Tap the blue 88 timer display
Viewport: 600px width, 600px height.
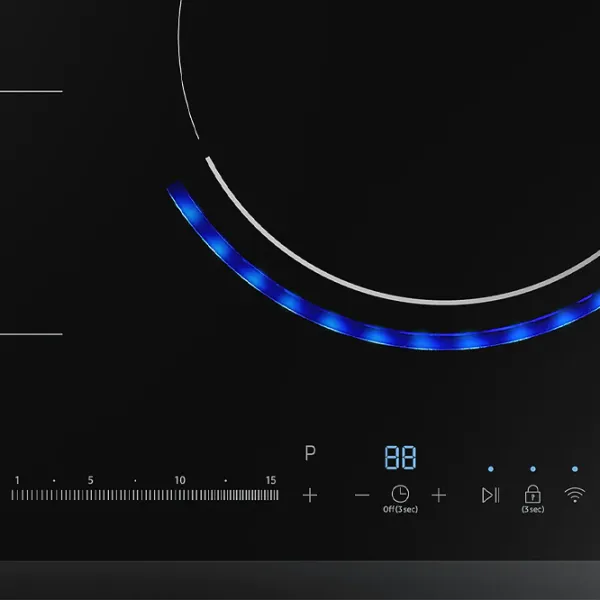tap(400, 459)
